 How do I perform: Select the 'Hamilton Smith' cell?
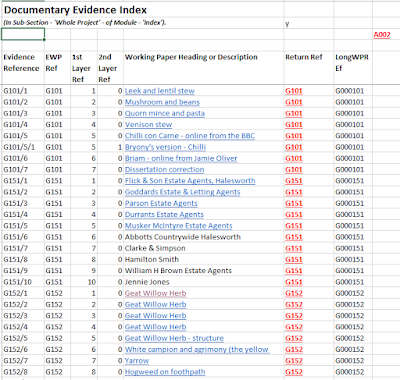pos(204,260)
